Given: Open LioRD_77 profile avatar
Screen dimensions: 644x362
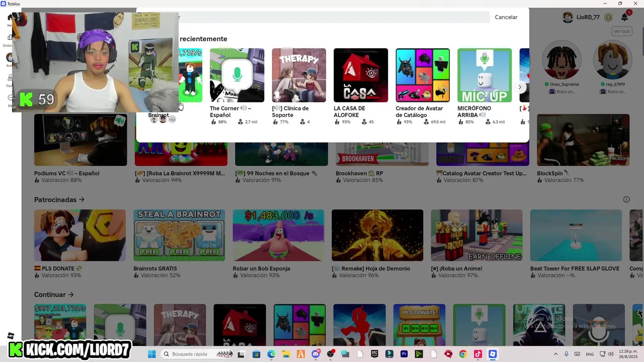Looking at the screenshot, I should (568, 17).
